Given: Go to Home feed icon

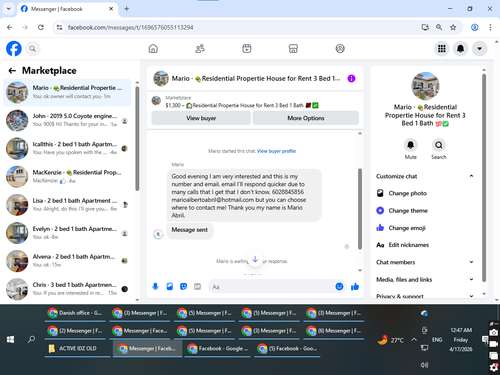Looking at the screenshot, I should click(153, 49).
